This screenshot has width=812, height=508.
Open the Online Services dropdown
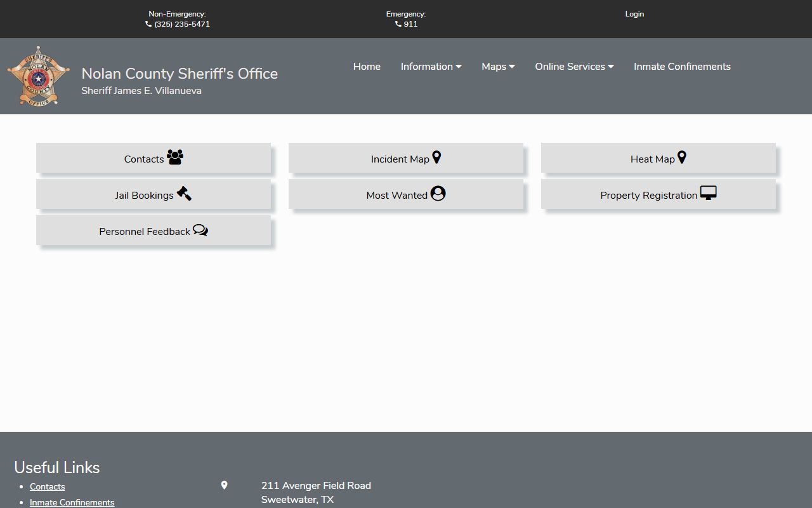pyautogui.click(x=574, y=67)
